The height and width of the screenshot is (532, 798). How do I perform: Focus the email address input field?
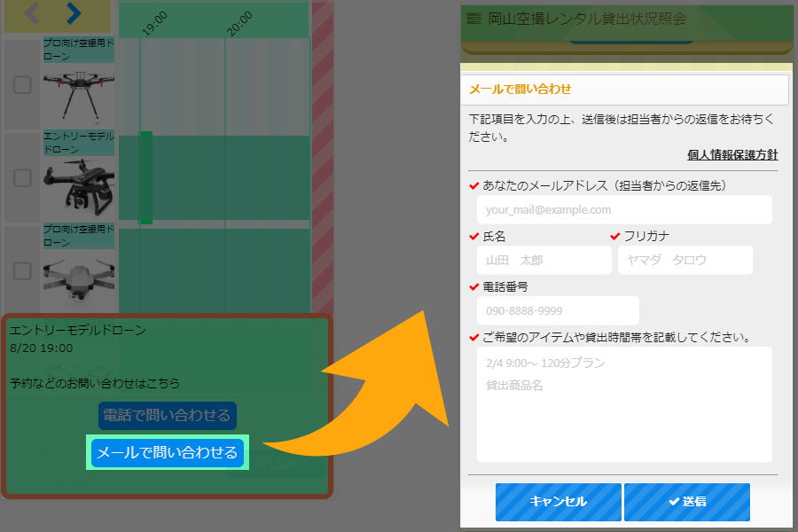(624, 210)
